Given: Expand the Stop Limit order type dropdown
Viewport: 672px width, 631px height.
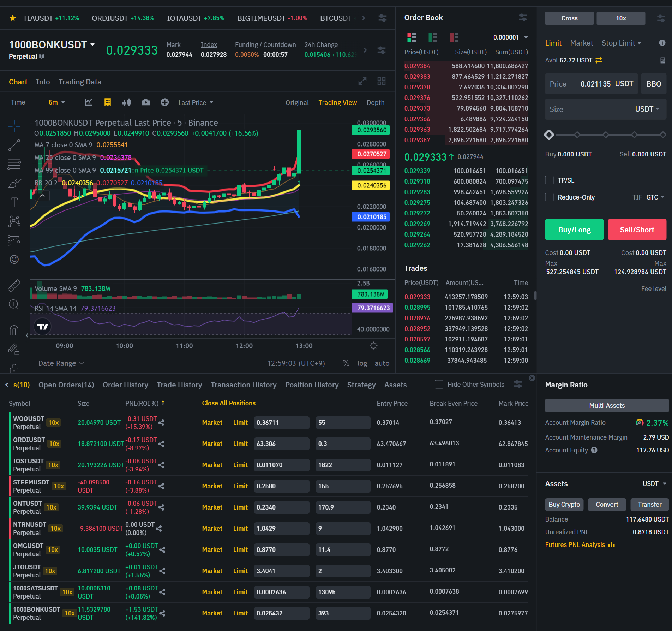Looking at the screenshot, I should tap(621, 43).
